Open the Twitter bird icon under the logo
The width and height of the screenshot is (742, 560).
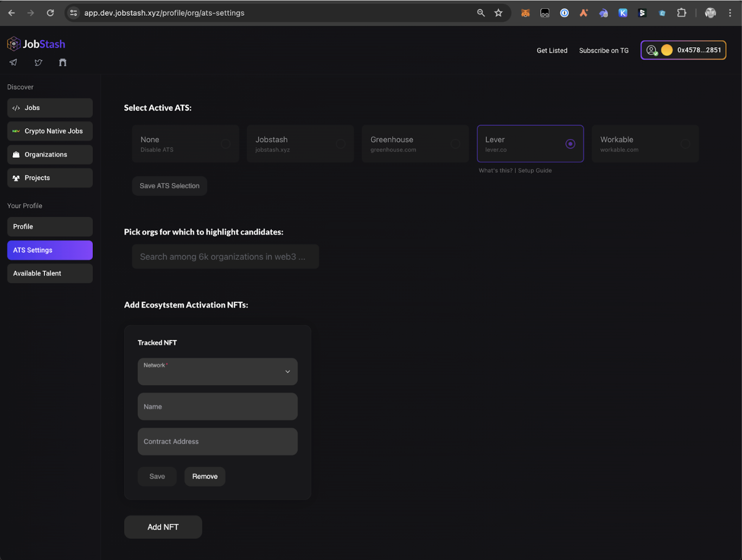click(39, 62)
